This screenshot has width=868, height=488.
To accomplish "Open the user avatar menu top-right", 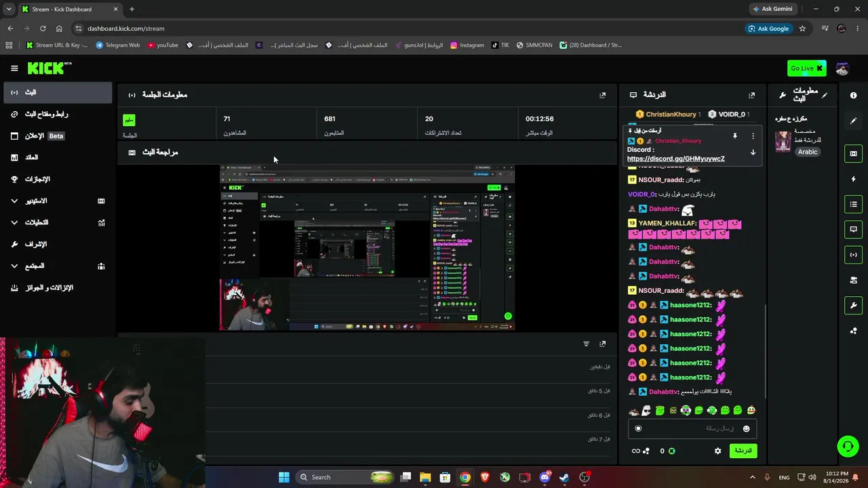I will pos(842,68).
